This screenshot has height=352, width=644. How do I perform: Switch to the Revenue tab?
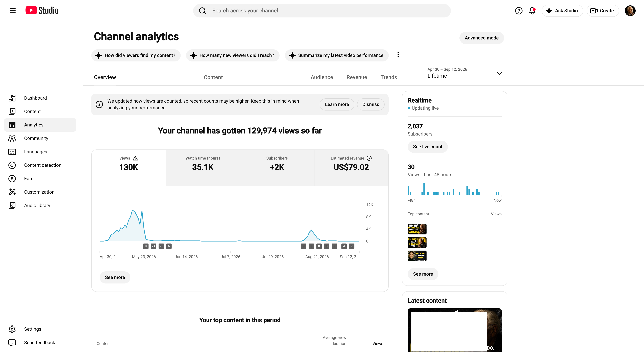pyautogui.click(x=357, y=77)
